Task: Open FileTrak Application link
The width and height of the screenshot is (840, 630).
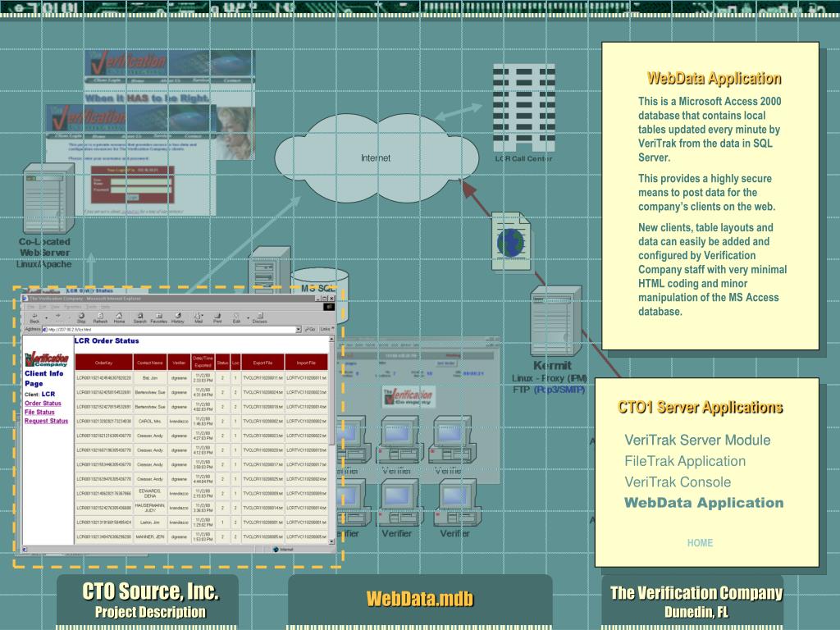Action: 685,461
